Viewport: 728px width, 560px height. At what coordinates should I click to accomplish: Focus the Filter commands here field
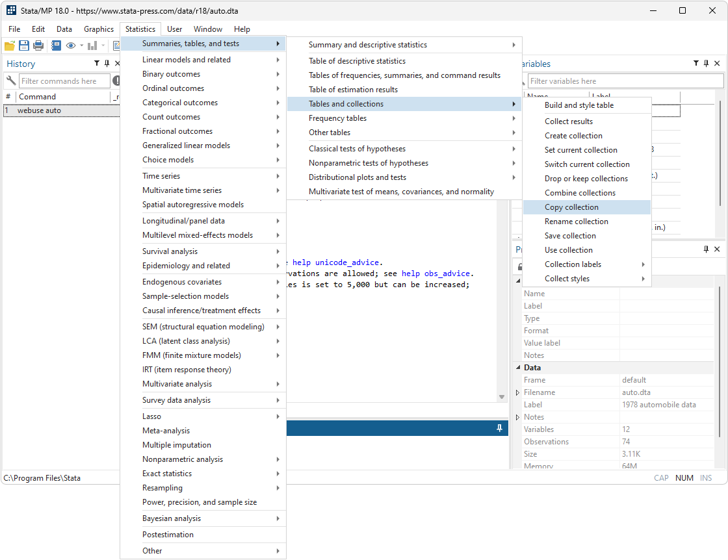64,81
